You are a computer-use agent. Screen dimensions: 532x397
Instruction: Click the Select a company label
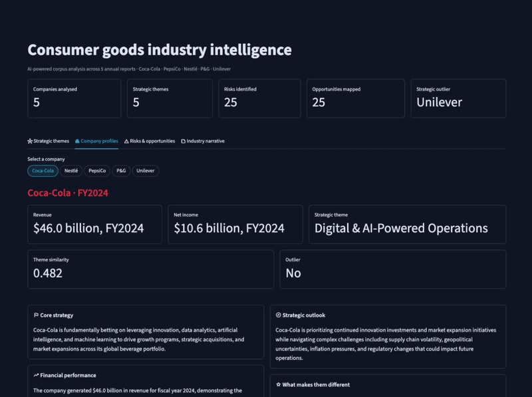pos(46,159)
